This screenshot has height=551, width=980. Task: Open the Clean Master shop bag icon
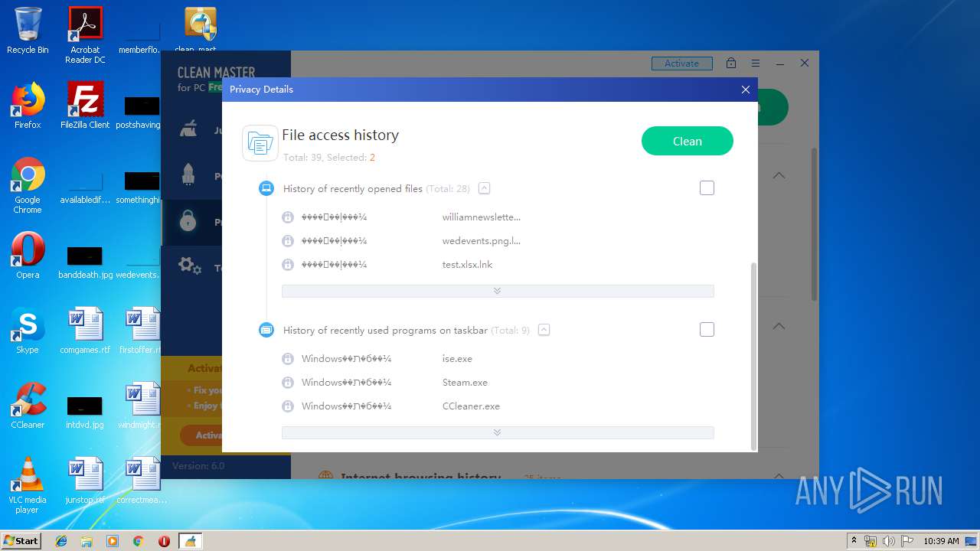731,64
